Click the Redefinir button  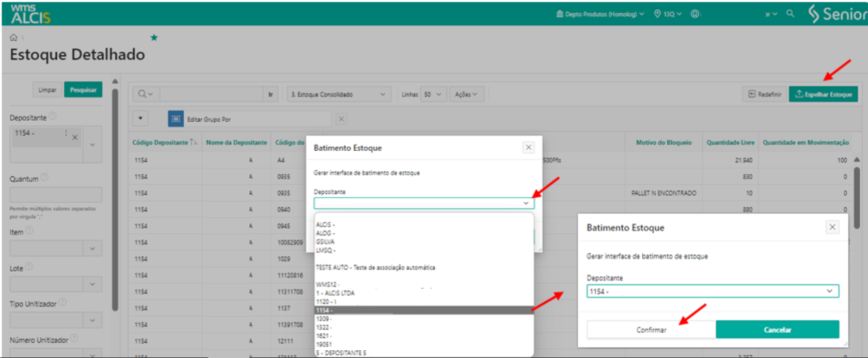(x=765, y=94)
